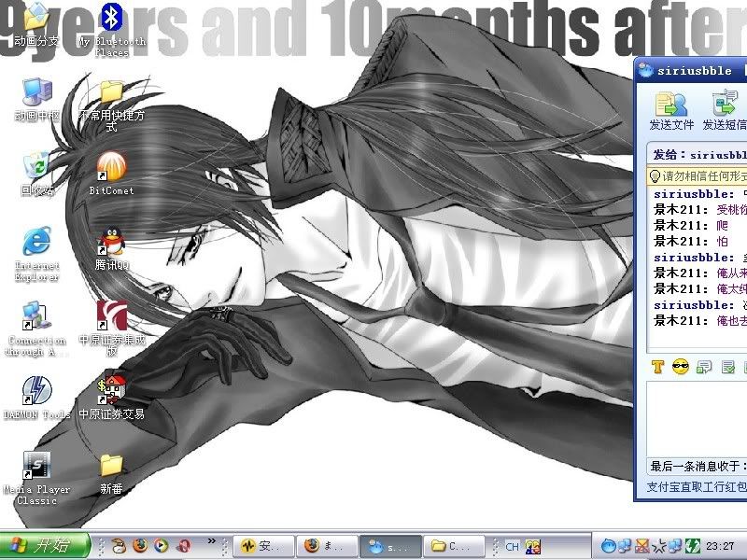Switch to the 安... taskbar window

tap(263, 546)
